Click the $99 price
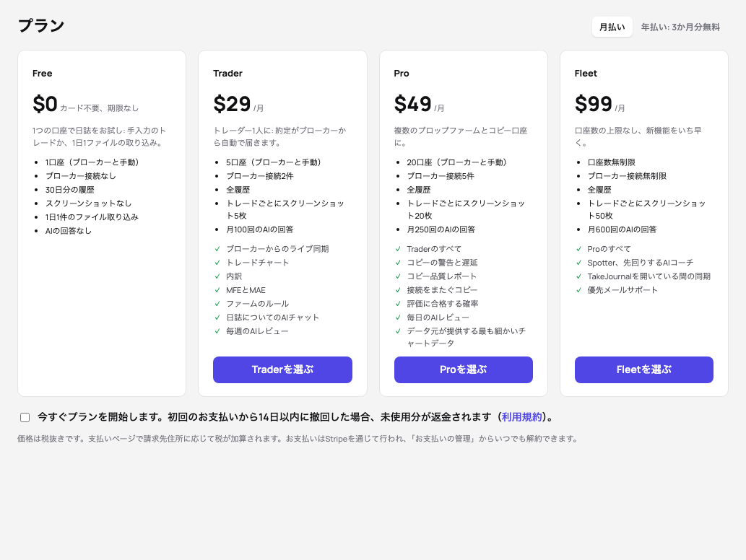 [x=594, y=104]
